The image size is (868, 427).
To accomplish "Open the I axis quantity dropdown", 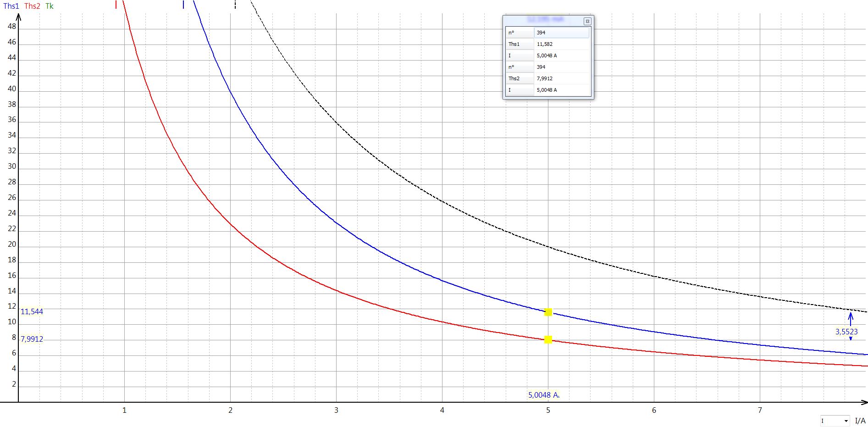I will pos(846,421).
